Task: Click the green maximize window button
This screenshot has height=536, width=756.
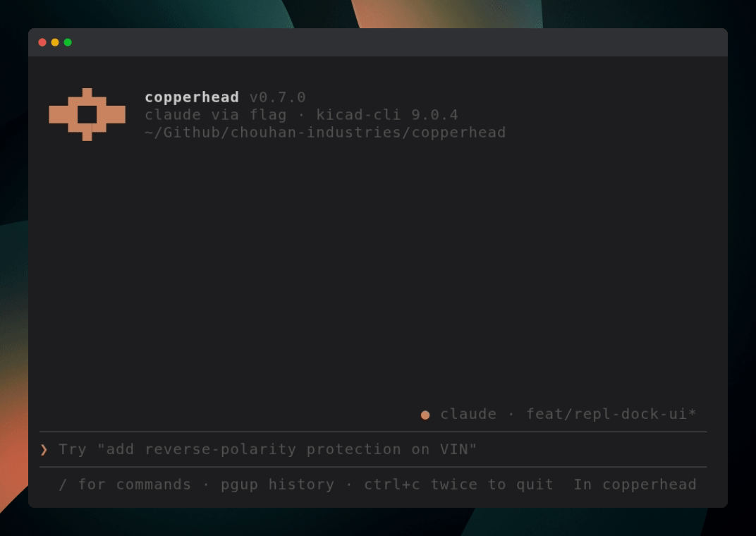Action: 68,42
